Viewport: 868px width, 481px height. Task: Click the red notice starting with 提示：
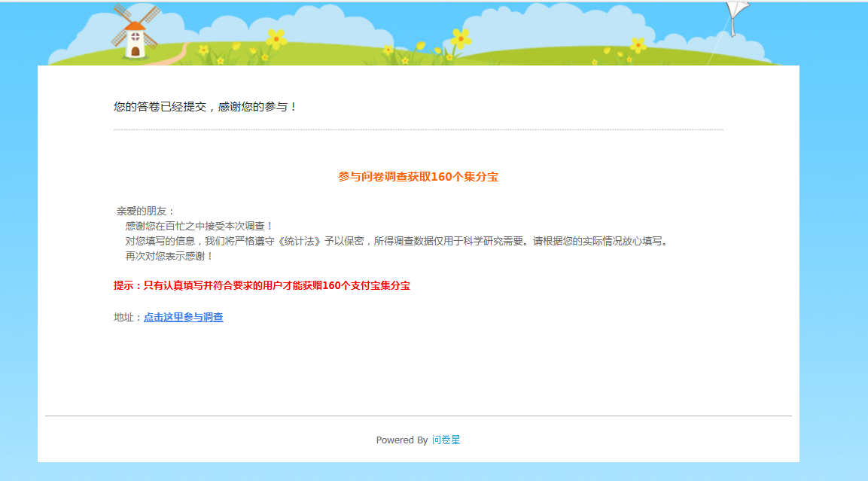click(262, 285)
